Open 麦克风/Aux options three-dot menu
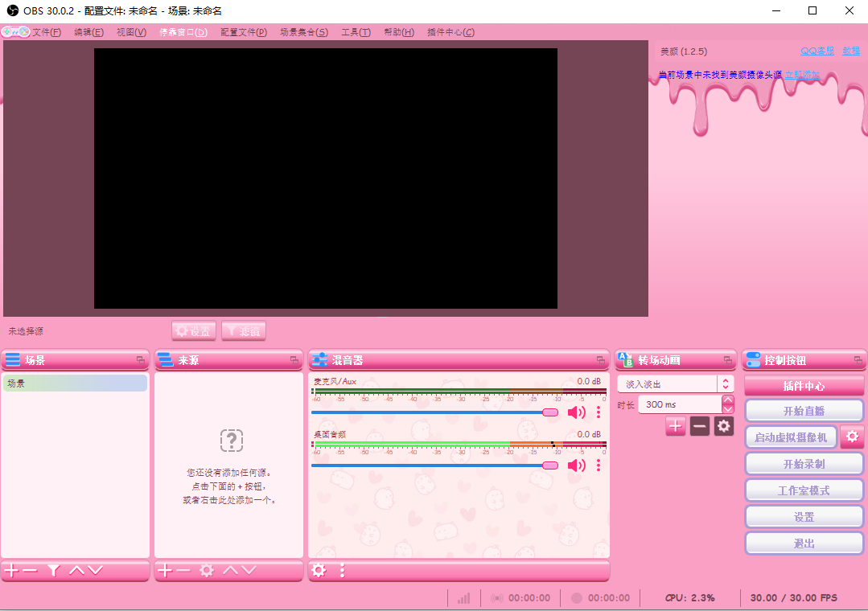The height and width of the screenshot is (611, 868). (x=599, y=412)
